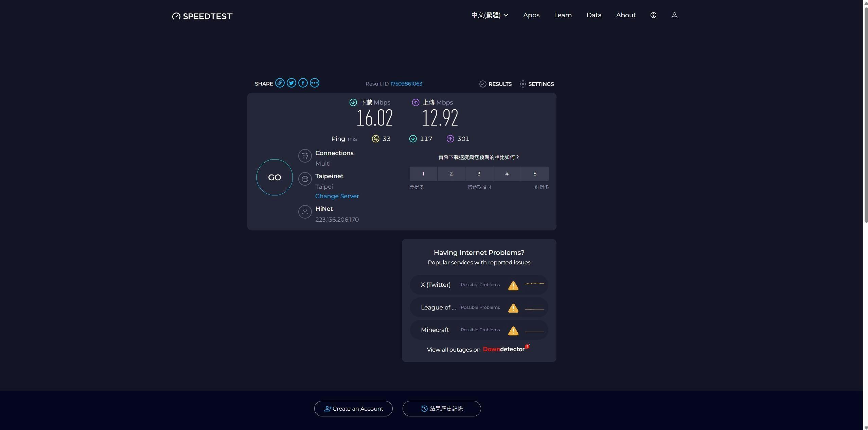Screen dimensions: 868x430
Task: Share result on Twitter icon
Action: pyautogui.click(x=291, y=83)
